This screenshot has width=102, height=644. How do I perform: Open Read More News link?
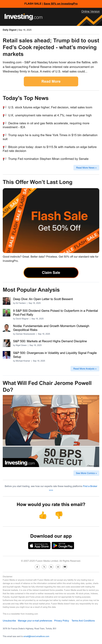[86, 168]
